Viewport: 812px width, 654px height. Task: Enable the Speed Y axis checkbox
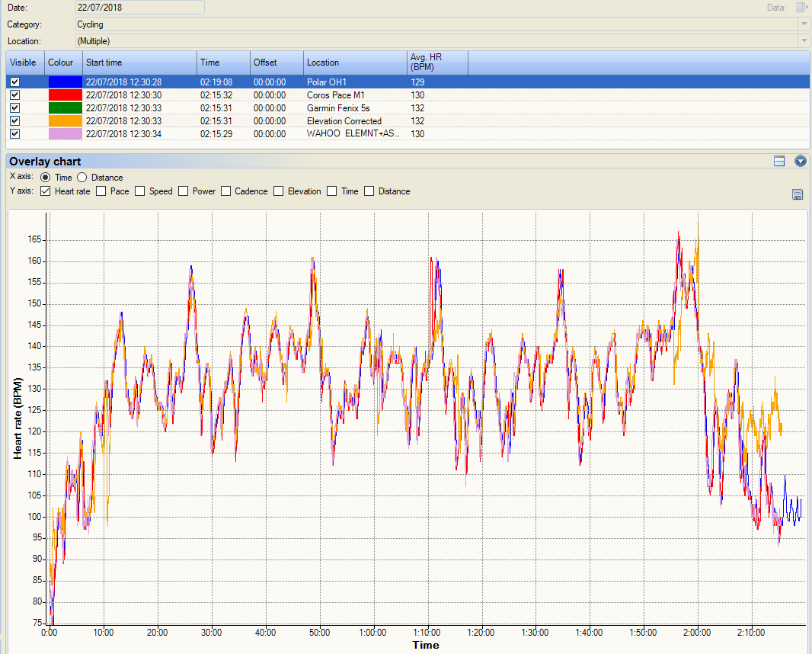(x=140, y=191)
